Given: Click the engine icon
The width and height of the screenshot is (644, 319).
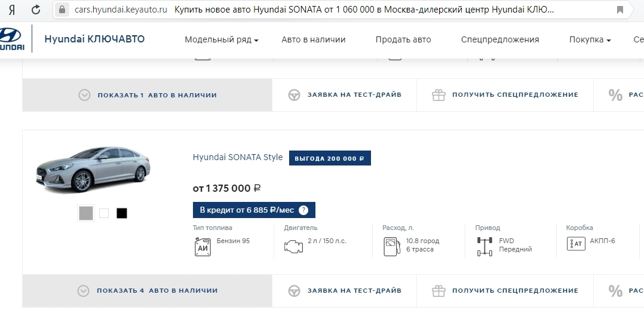Looking at the screenshot, I should [294, 246].
